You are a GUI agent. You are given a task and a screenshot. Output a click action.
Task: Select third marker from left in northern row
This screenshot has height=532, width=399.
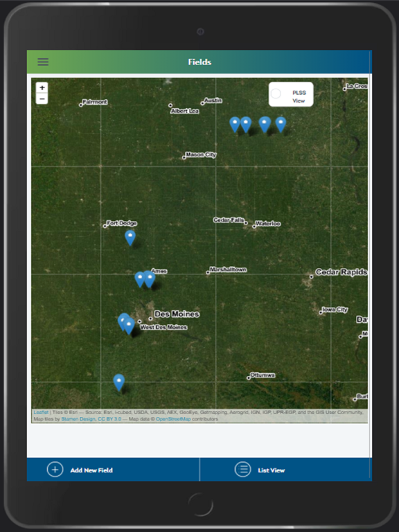point(265,125)
